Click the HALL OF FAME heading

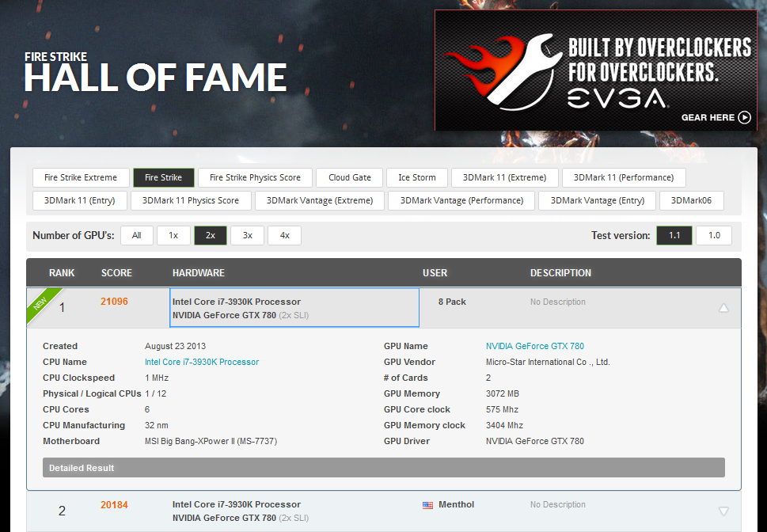[156, 78]
